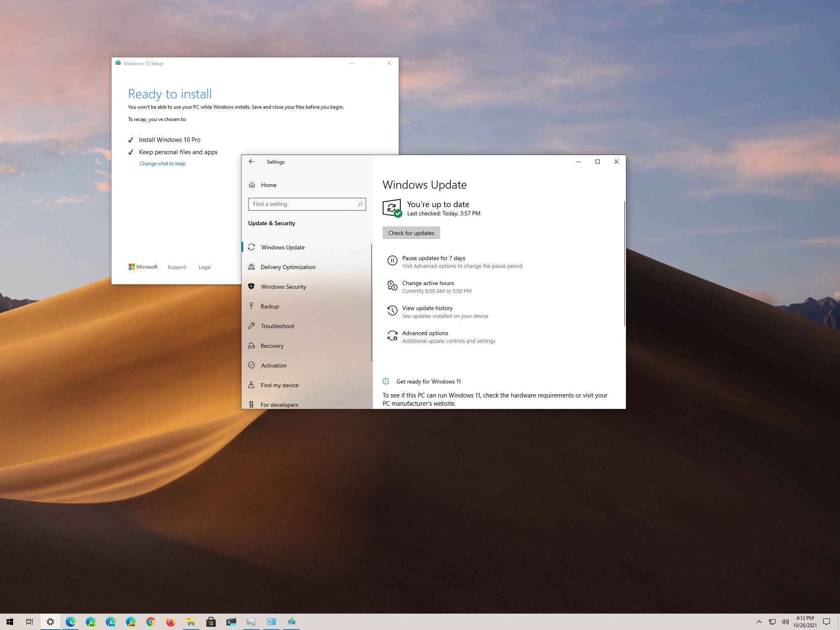Click the Settings gear on the taskbar
Image resolution: width=840 pixels, height=630 pixels.
point(50,622)
